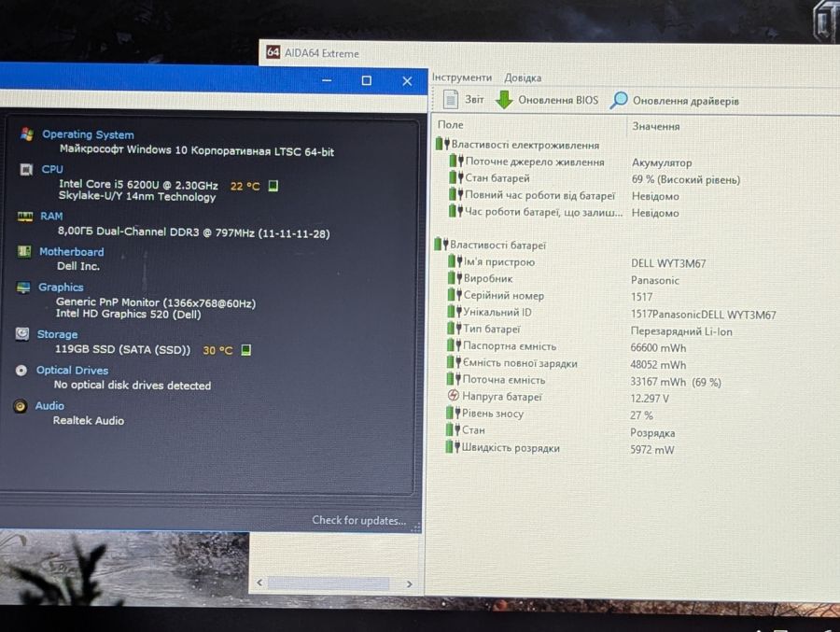
Task: Click the Звіт report button
Action: (464, 99)
